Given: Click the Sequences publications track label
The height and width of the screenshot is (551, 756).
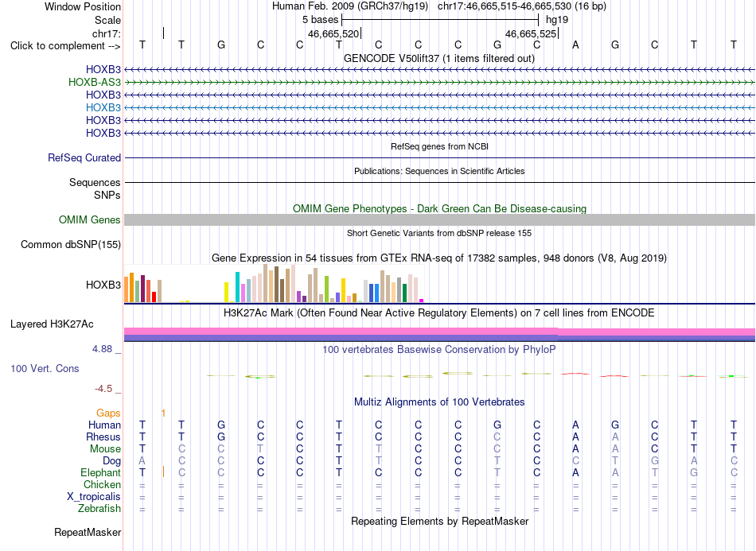Looking at the screenshot, I should (95, 183).
